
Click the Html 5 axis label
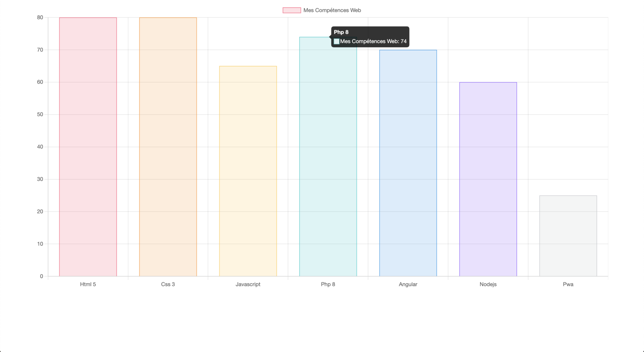[x=88, y=284]
